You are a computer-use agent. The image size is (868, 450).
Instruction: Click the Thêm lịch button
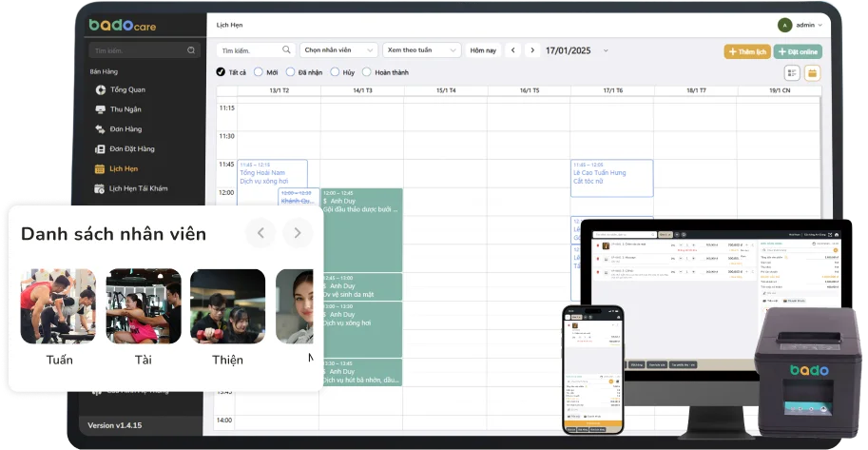747,51
